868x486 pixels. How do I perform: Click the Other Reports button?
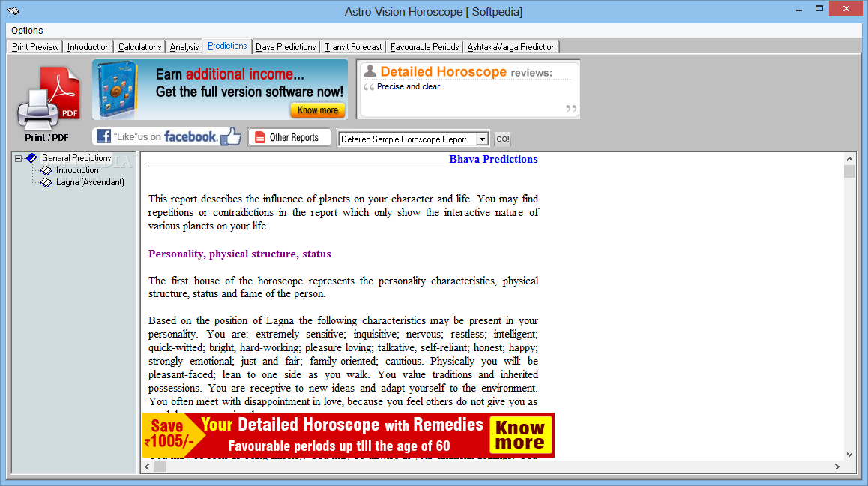click(x=289, y=137)
